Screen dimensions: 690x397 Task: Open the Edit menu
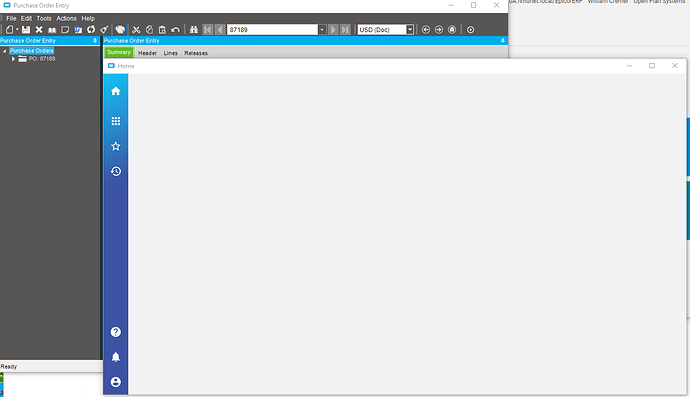(x=26, y=18)
